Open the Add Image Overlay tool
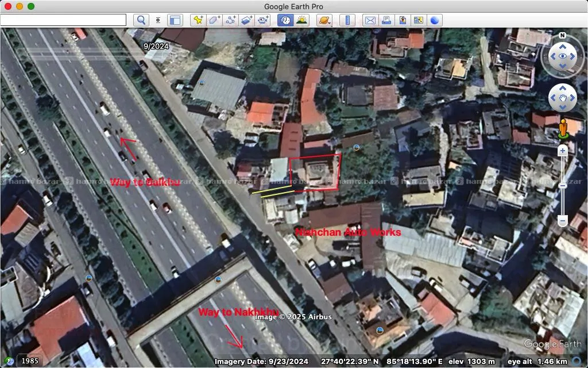588x368 pixels. [246, 20]
